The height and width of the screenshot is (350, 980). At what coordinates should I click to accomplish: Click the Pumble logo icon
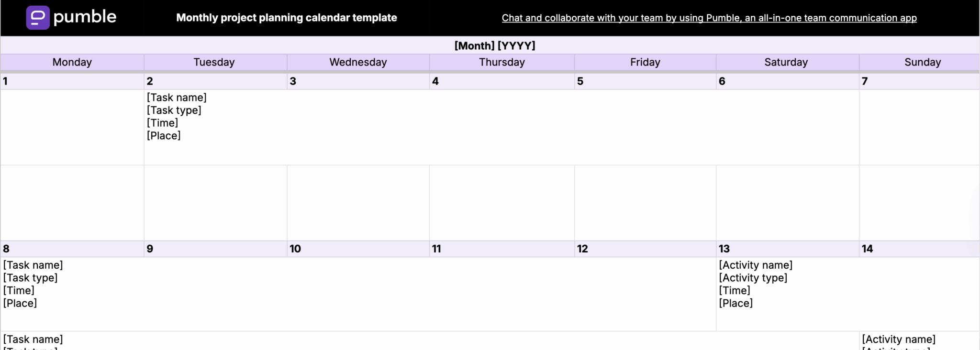point(38,18)
